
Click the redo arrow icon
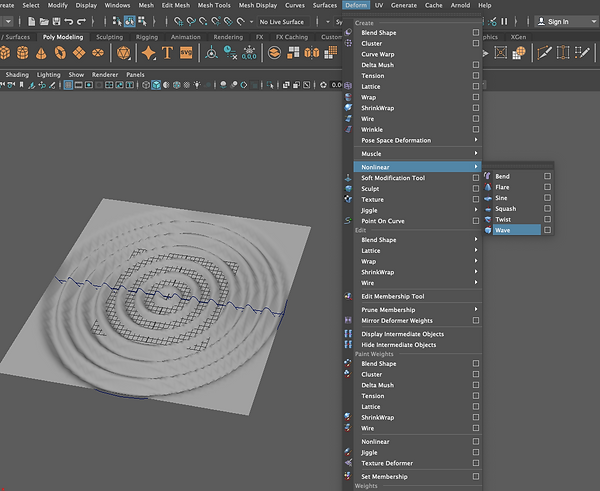click(81, 21)
